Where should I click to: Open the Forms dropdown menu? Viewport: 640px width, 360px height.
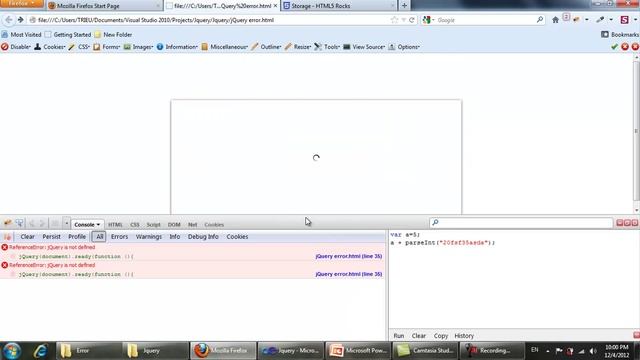[x=107, y=47]
